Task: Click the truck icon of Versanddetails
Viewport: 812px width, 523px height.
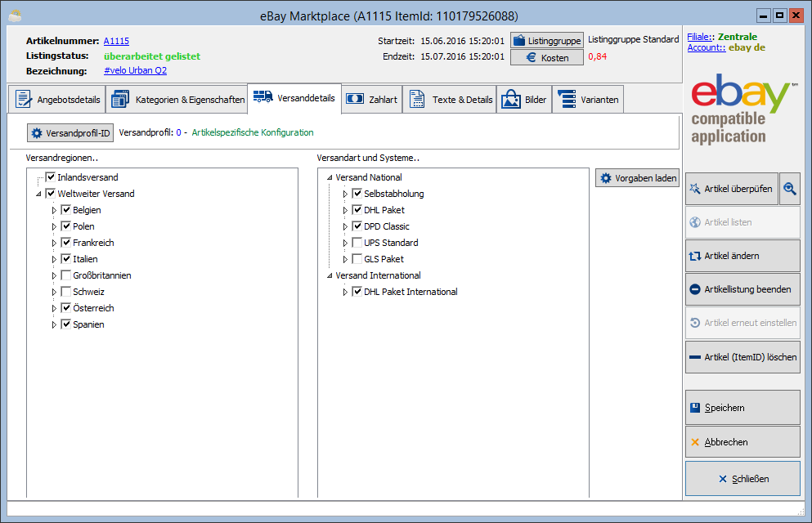Action: click(263, 96)
